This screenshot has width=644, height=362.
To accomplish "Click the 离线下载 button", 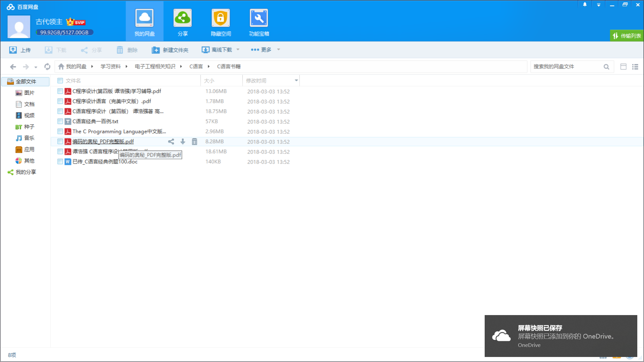I will pyautogui.click(x=217, y=50).
